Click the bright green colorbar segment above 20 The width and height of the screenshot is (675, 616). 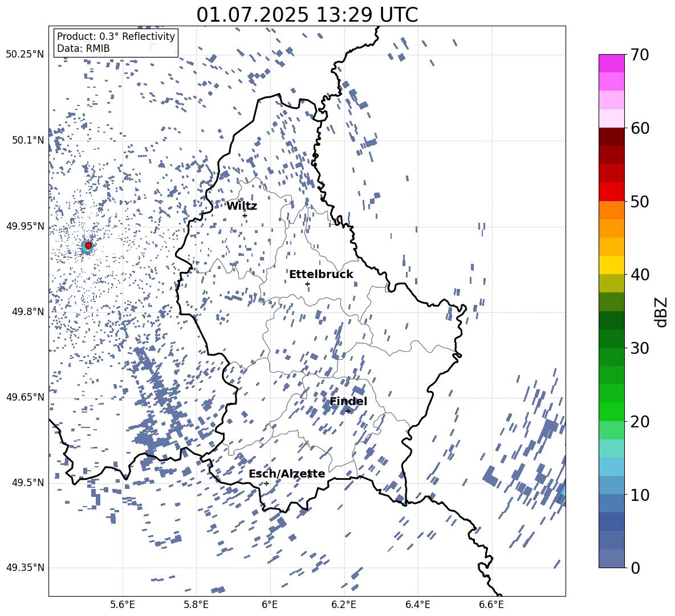611,411
